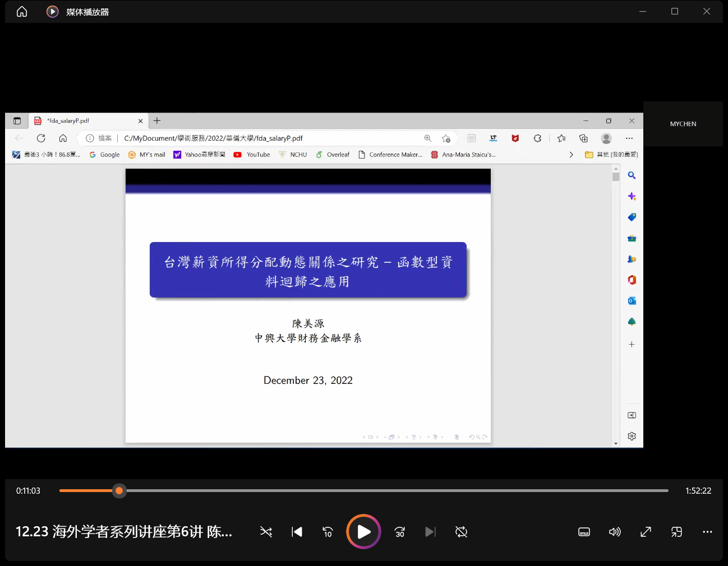Open the volume control
This screenshot has height=566, width=728.
point(615,532)
